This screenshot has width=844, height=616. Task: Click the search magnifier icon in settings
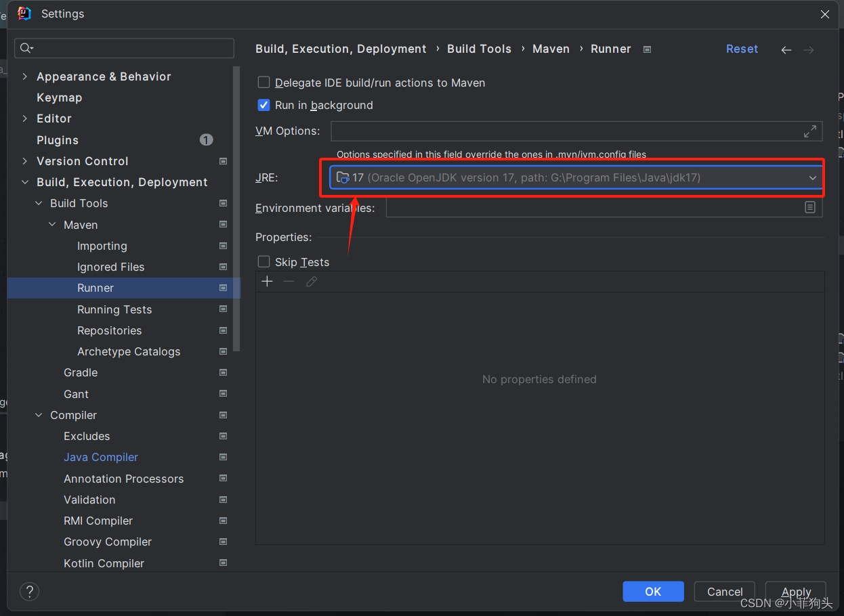coord(26,48)
